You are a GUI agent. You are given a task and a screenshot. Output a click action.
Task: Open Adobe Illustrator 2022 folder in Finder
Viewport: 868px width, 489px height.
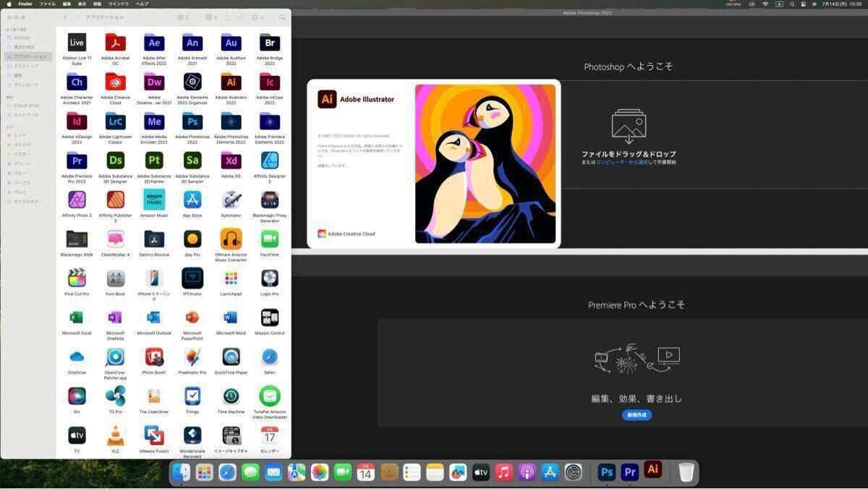(231, 82)
